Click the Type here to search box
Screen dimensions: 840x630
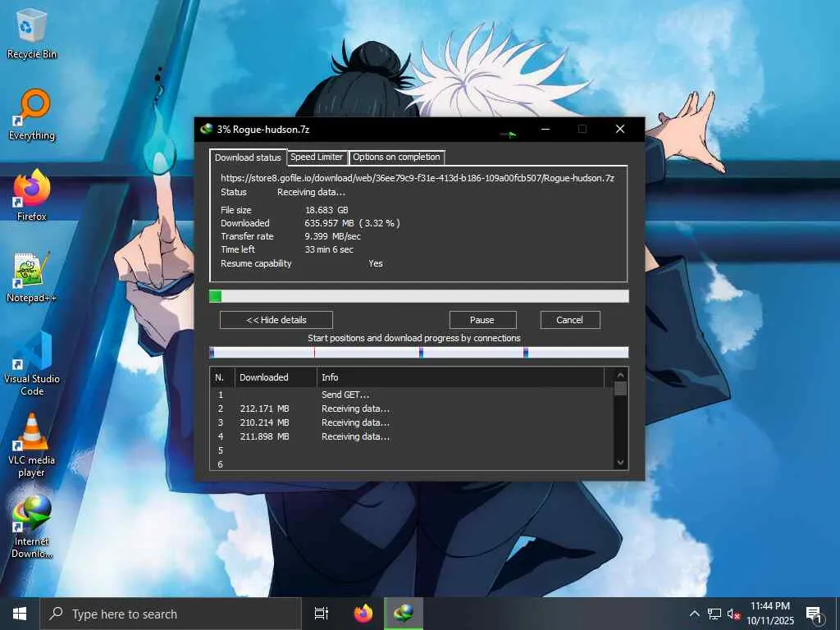tap(171, 614)
